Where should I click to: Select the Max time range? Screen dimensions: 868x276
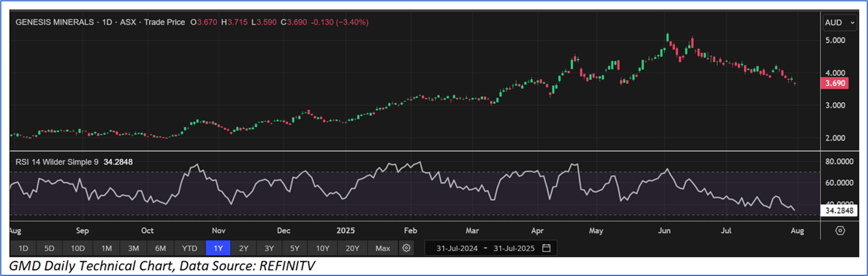pos(383,248)
